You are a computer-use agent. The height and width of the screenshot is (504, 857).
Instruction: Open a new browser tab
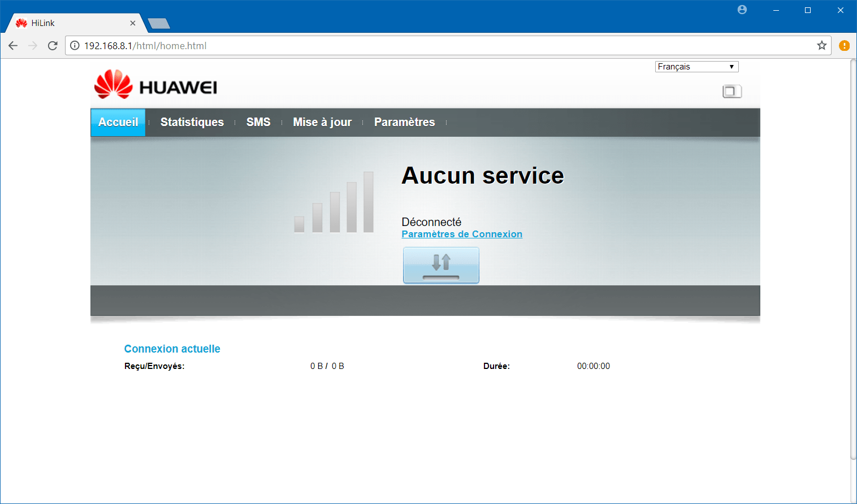click(x=159, y=23)
